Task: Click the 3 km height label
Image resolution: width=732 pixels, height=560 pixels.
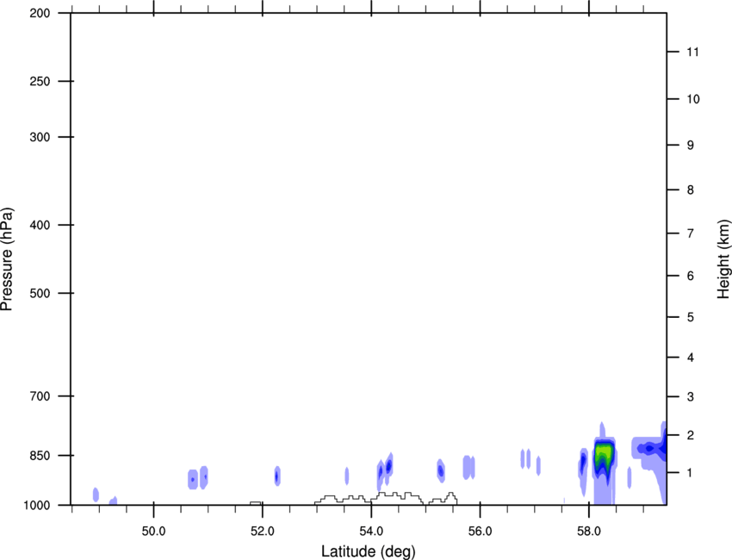Action: [691, 397]
